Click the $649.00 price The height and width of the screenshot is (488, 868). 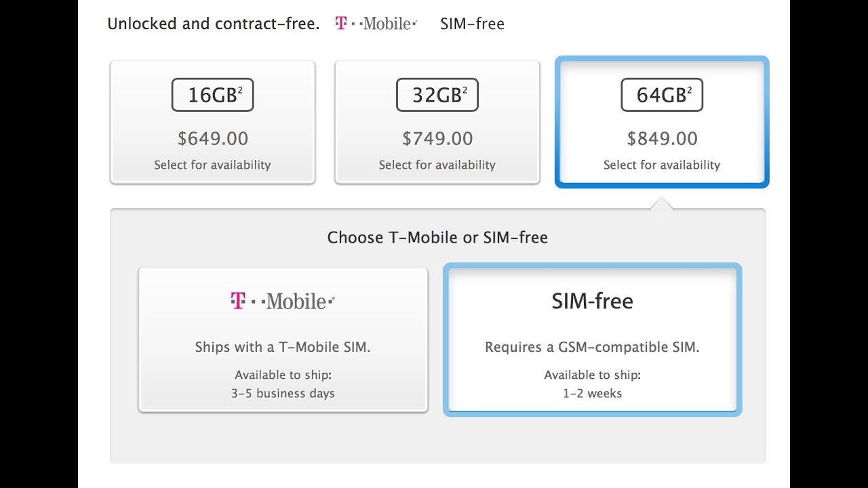212,138
